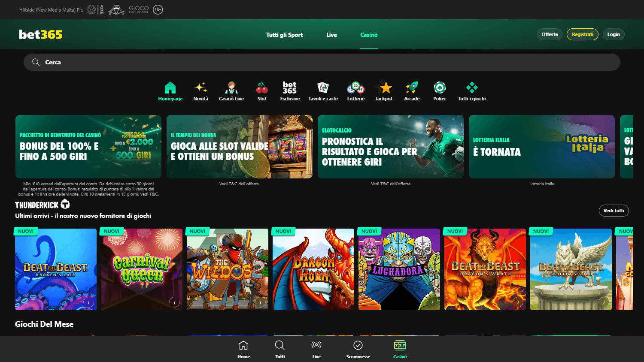Open the Casinò Live dealer category
644x362 pixels.
click(x=231, y=91)
